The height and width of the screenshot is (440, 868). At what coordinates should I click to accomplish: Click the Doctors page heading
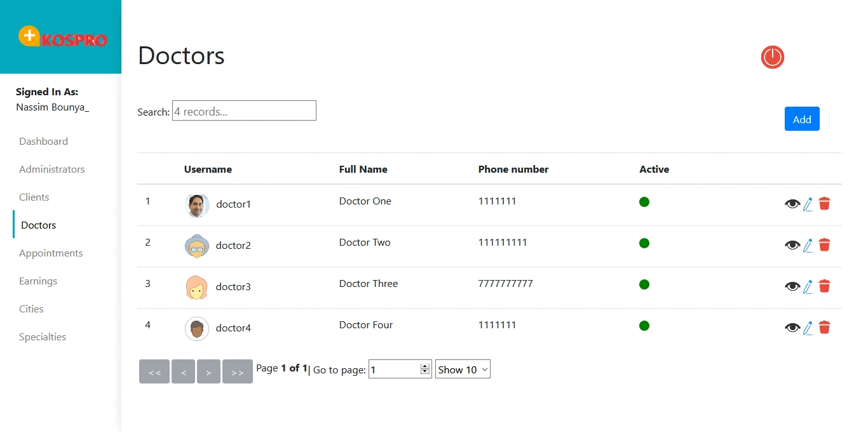[181, 56]
